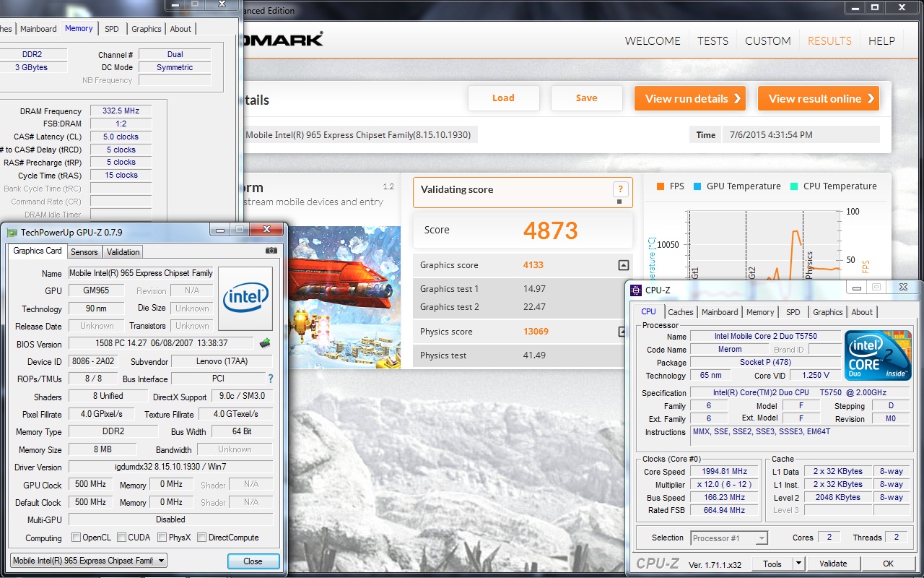Click the Save button in 3DMark
Image resolution: width=924 pixels, height=578 pixels.
pos(586,98)
